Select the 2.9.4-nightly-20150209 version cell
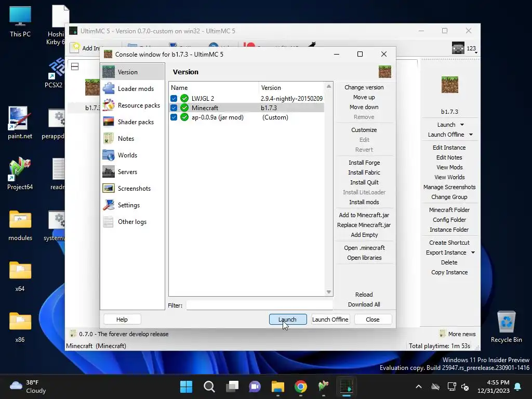Image resolution: width=532 pixels, height=399 pixels. click(x=291, y=98)
